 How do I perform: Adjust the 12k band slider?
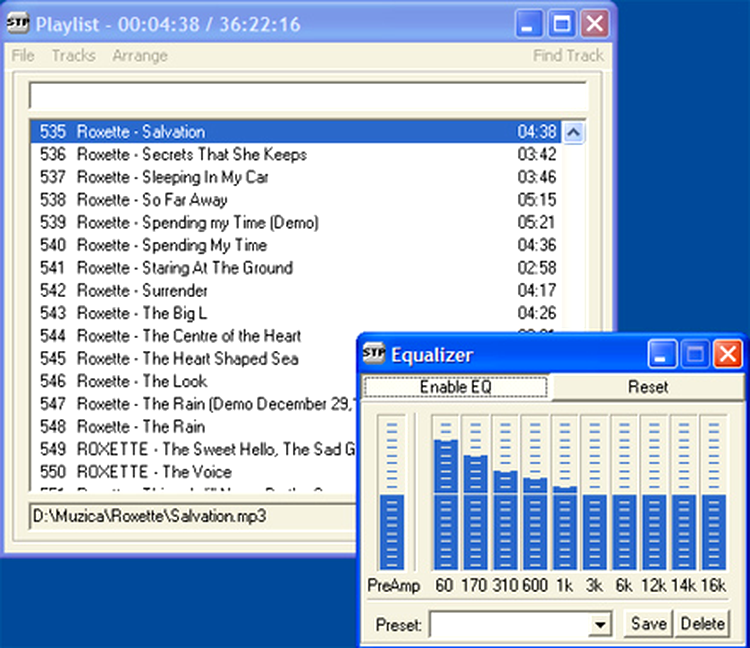pyautogui.click(x=654, y=493)
